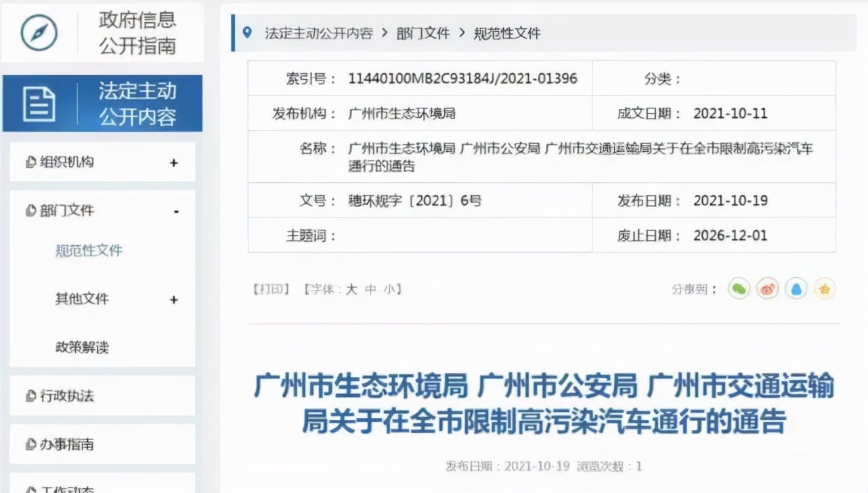Open 政策解读 in the sidebar

tap(82, 347)
